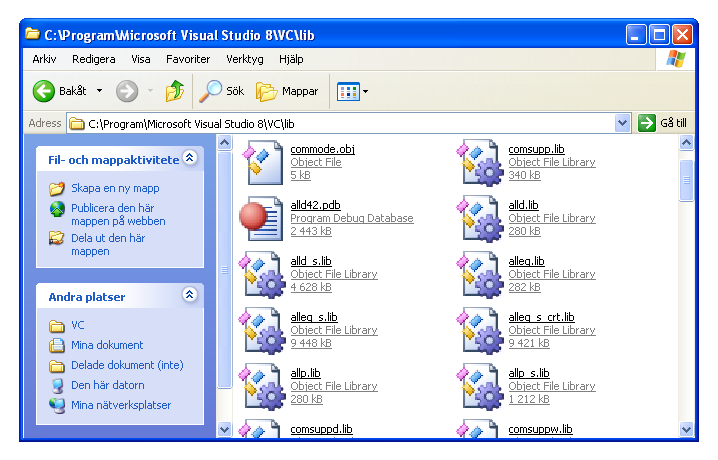Open the Verktyg menu
The width and height of the screenshot is (718, 460).
coord(245,59)
